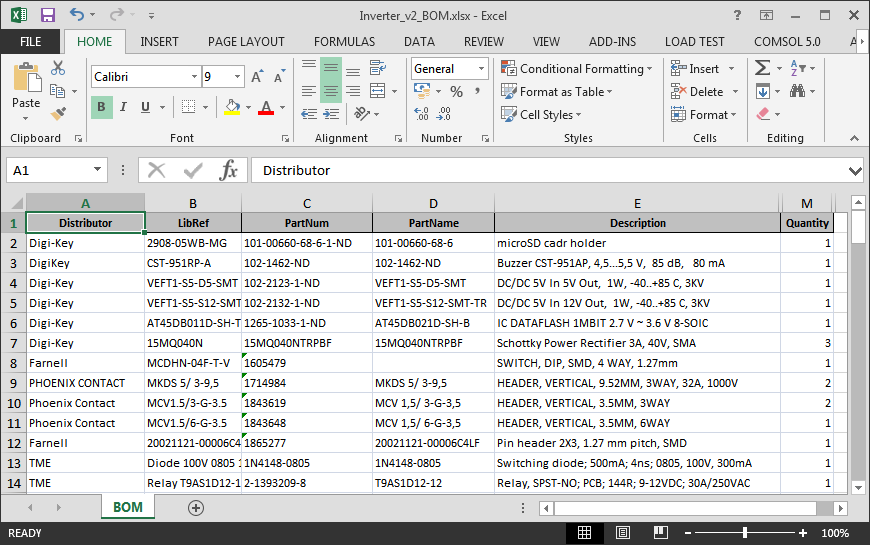Expand the Name Box dropdown arrow
Viewport: 870px width, 545px height.
click(x=97, y=169)
